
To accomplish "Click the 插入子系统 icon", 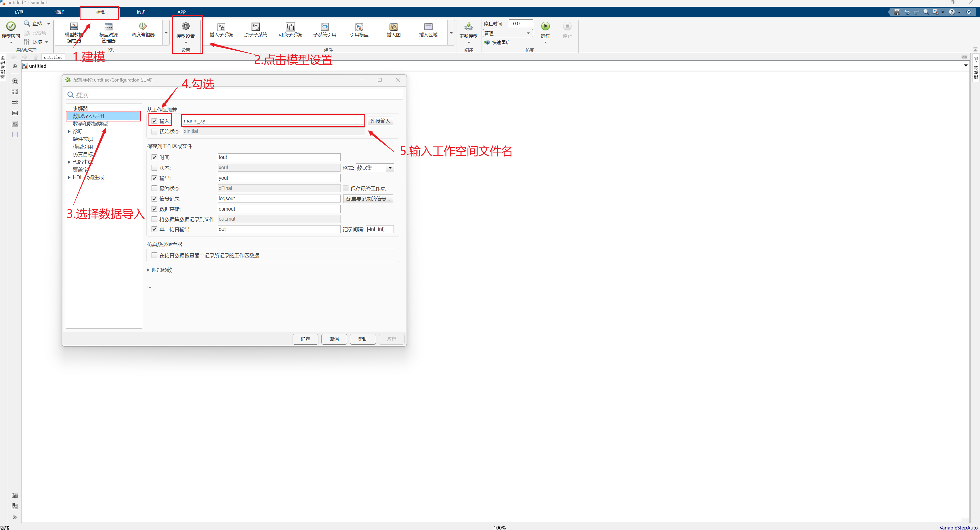I will (221, 27).
